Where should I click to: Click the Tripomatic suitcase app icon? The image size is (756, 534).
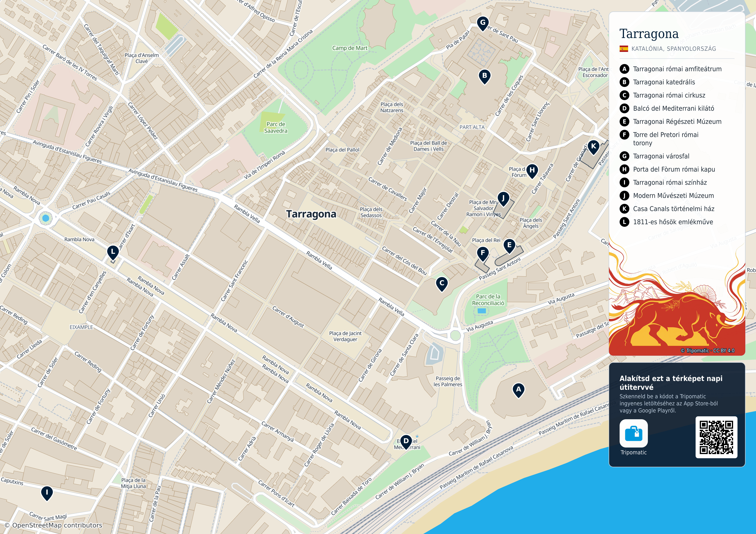[x=633, y=433]
